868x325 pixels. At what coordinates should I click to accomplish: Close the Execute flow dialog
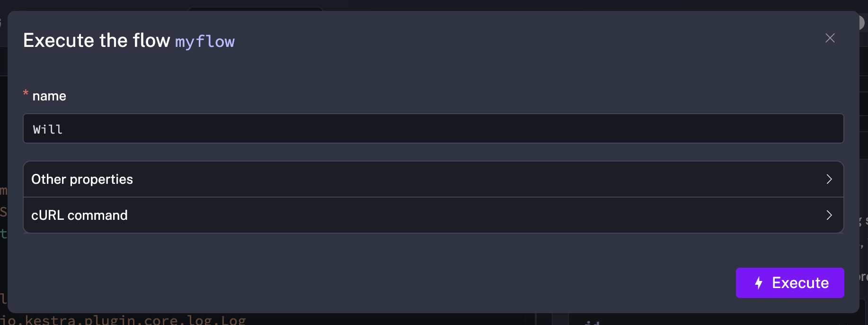(x=830, y=38)
